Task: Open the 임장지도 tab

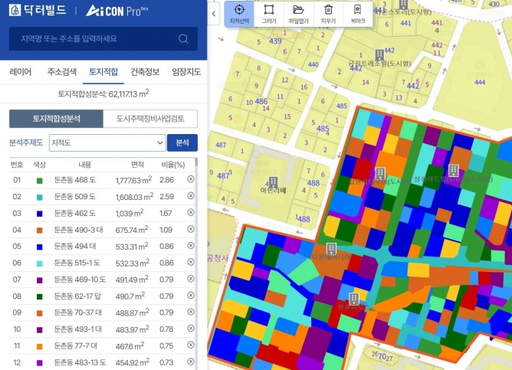Action: tap(186, 72)
